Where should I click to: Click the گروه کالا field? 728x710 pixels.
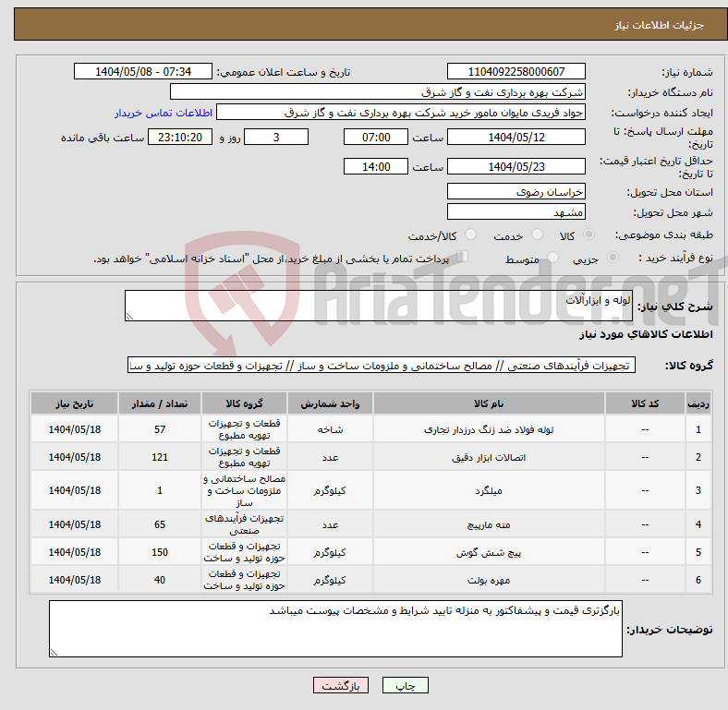click(382, 366)
